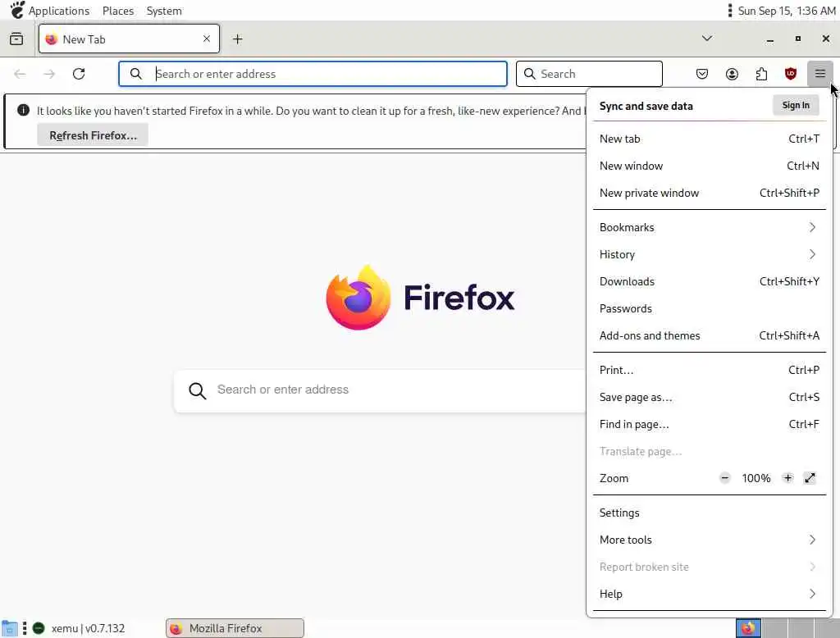The image size is (840, 638).
Task: Open Passwords from the menu
Action: pyautogui.click(x=710, y=308)
